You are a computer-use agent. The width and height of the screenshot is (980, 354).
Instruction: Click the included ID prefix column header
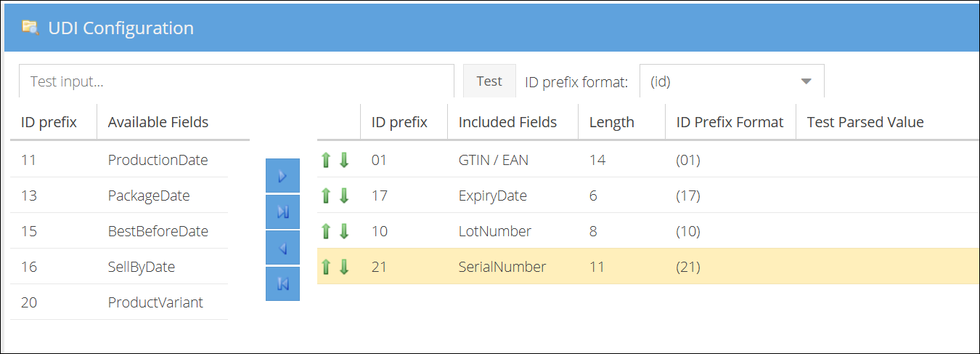pos(399,122)
